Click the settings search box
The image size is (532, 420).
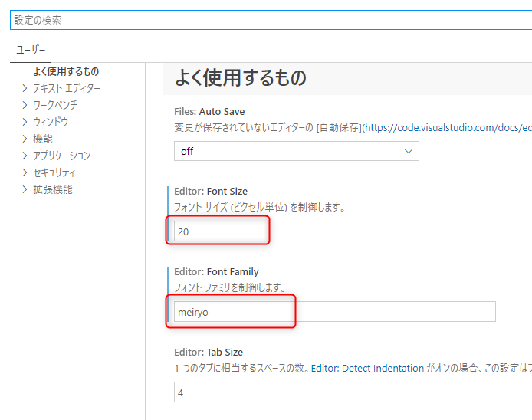[268, 20]
